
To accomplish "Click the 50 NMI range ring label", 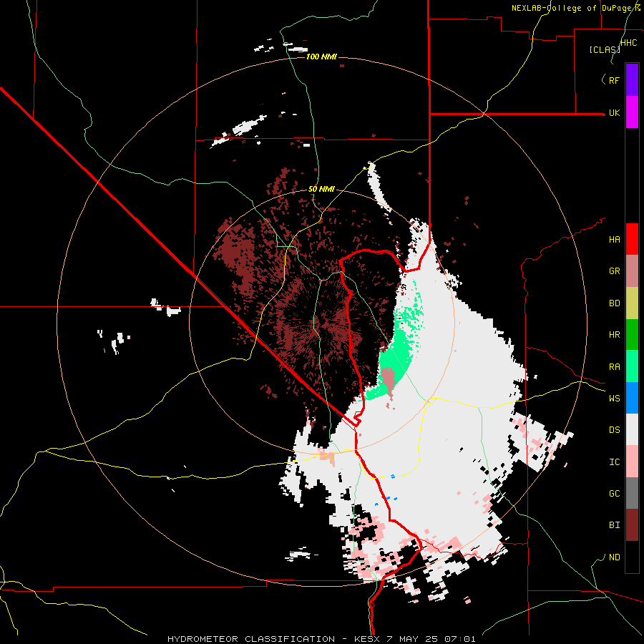I will (x=321, y=190).
